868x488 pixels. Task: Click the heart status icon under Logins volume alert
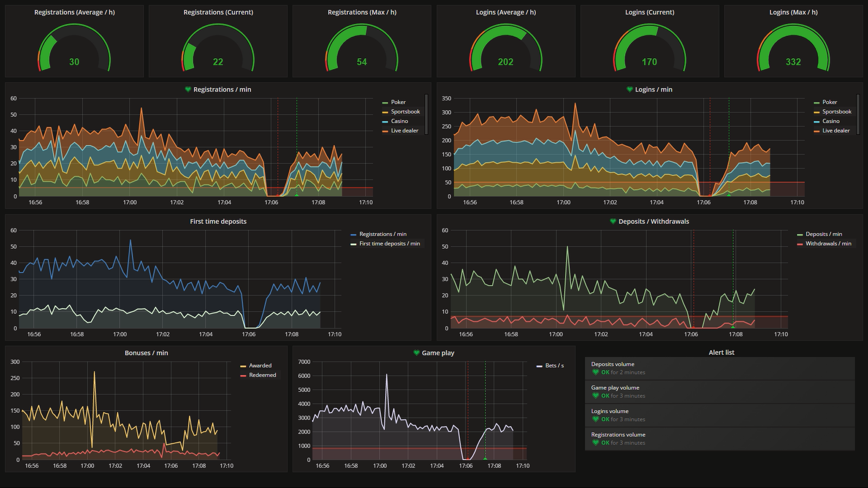tap(596, 419)
